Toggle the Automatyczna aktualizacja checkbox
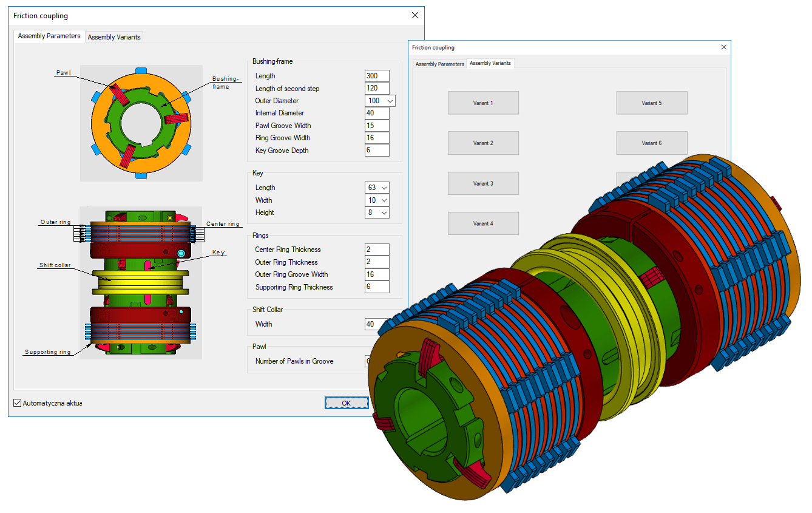Viewport: 812px width, 513px height. tap(17, 403)
